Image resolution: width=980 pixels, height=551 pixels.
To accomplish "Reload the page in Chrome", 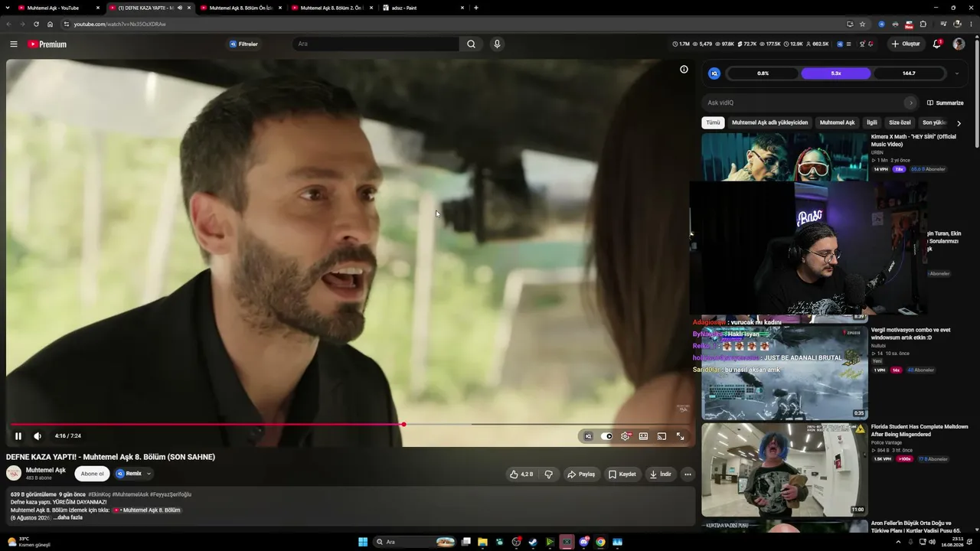I will [36, 24].
